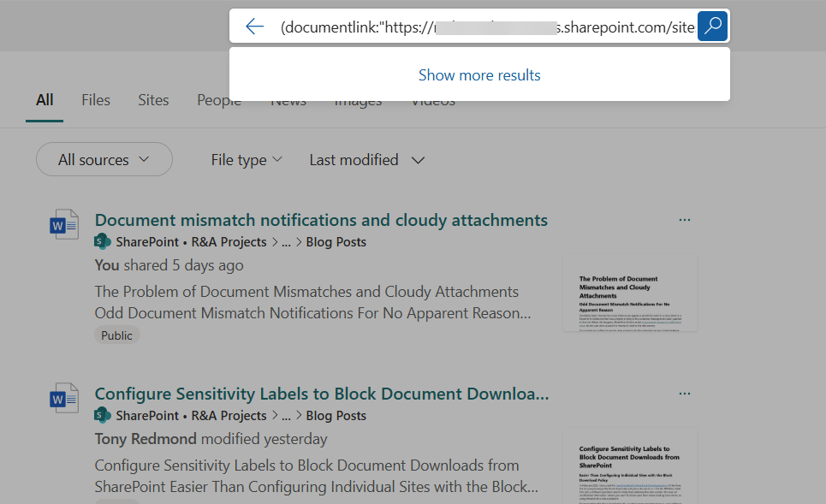Open Document mismatch notifications and cloudy attachments
The height and width of the screenshot is (504, 826).
(x=321, y=220)
